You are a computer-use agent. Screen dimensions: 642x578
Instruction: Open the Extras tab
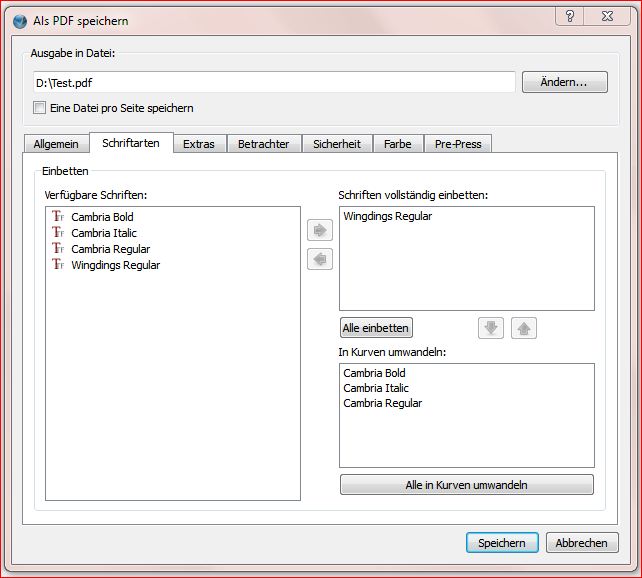click(198, 144)
